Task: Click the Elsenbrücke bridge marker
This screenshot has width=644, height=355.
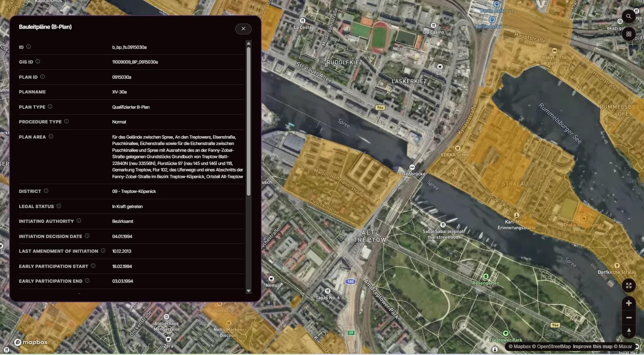Action: click(x=412, y=167)
